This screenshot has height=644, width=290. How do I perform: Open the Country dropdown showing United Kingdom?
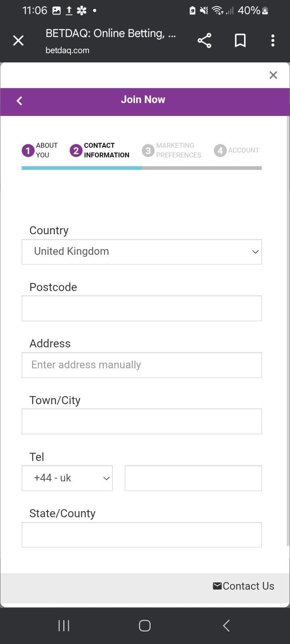pos(142,252)
